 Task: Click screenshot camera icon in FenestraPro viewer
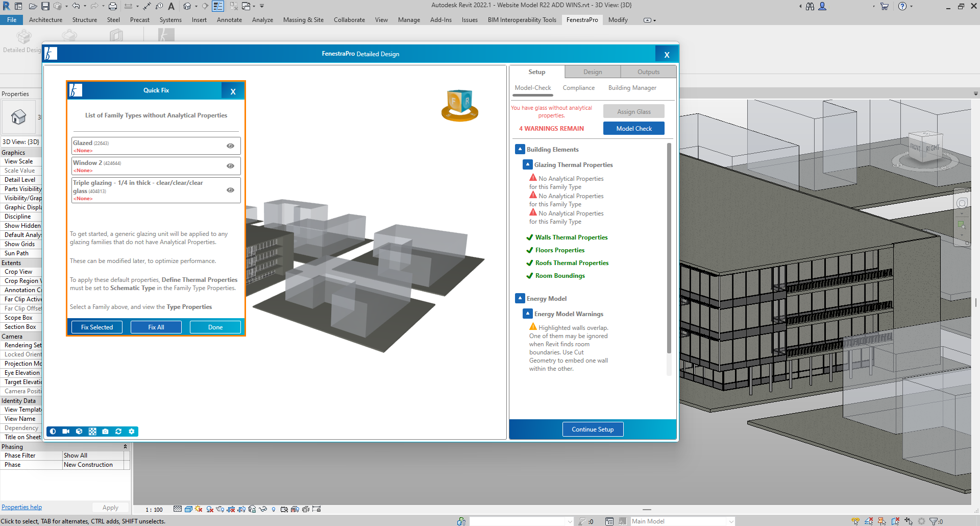point(105,432)
